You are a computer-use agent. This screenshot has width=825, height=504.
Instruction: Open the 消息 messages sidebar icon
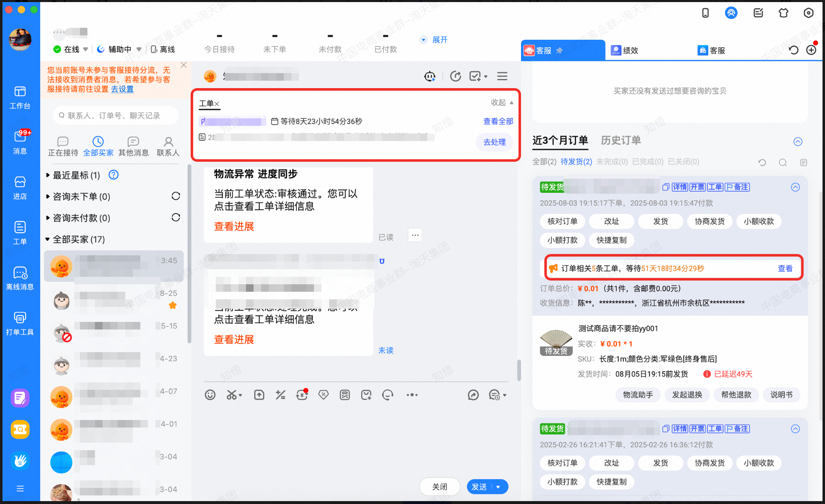tap(20, 142)
